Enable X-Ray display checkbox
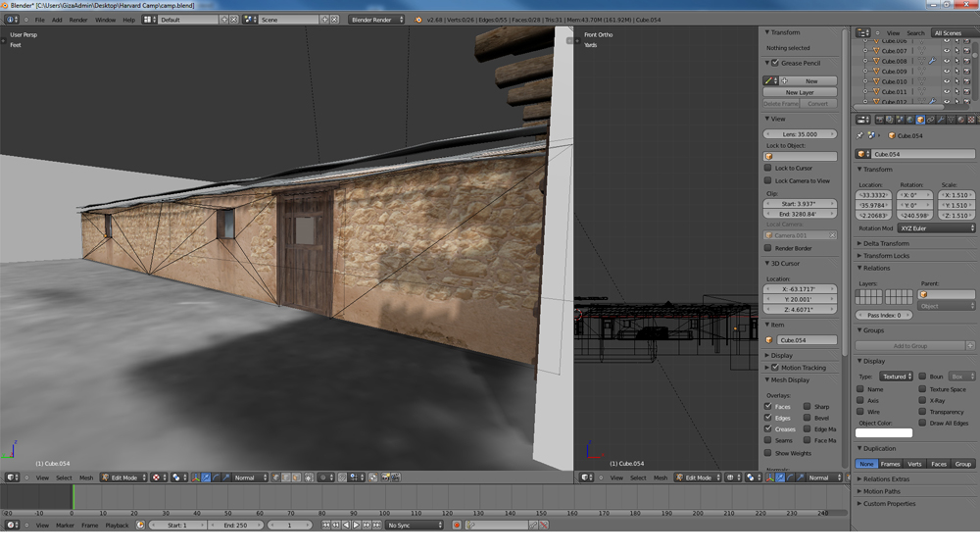Image resolution: width=980 pixels, height=554 pixels. (922, 400)
